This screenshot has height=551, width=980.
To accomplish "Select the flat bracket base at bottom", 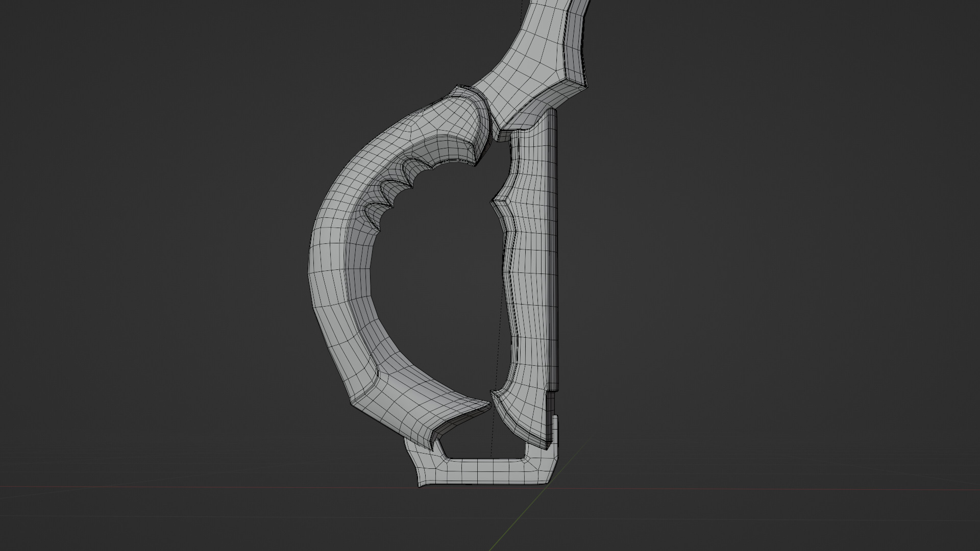I will [x=485, y=472].
